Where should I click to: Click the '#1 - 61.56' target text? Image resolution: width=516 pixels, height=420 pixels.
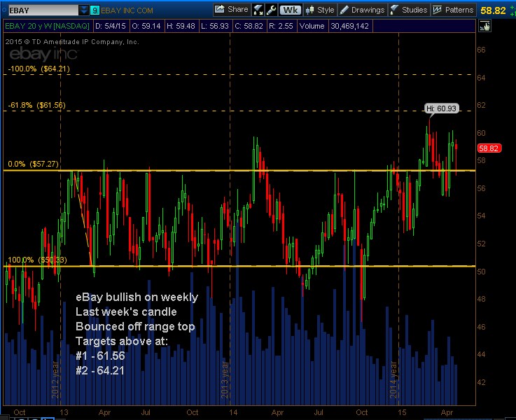click(x=100, y=356)
